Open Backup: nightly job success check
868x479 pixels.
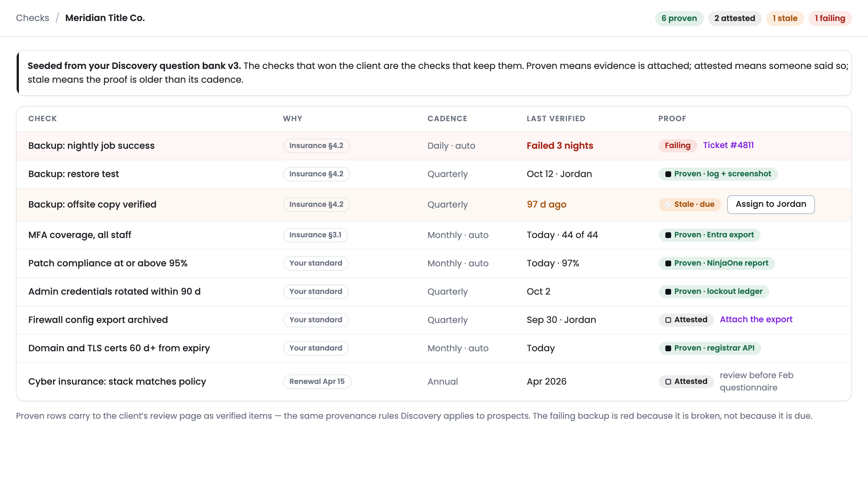click(x=92, y=146)
